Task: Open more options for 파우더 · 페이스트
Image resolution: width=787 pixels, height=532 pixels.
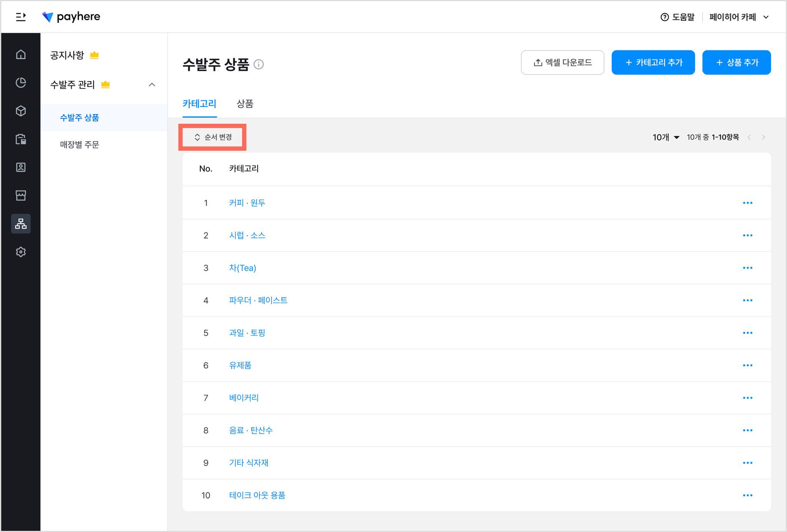Action: [x=747, y=300]
